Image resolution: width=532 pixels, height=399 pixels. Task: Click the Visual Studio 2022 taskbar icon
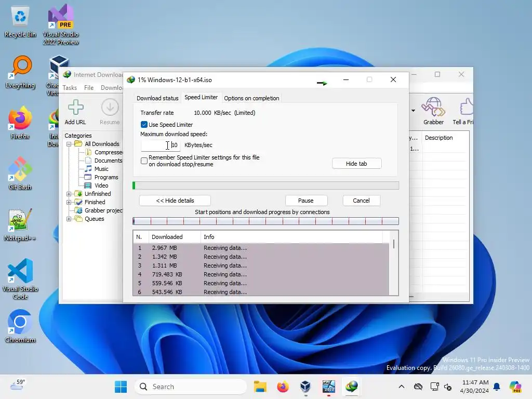coord(328,387)
